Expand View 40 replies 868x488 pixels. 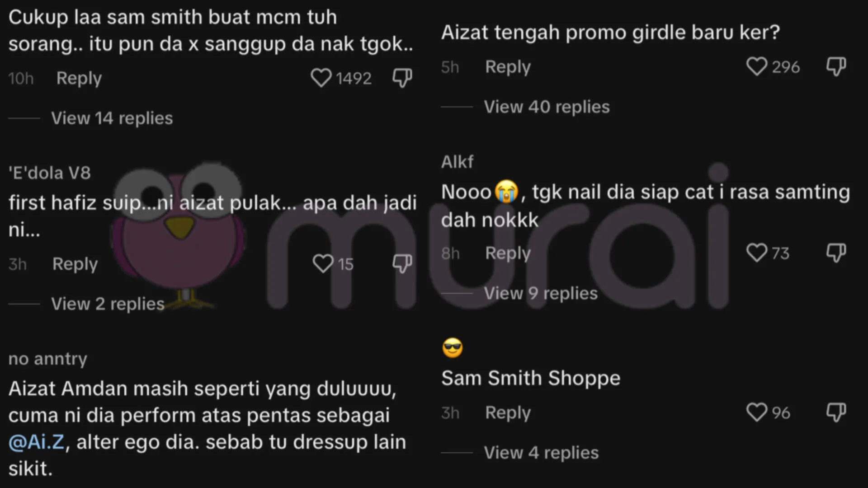[547, 107]
